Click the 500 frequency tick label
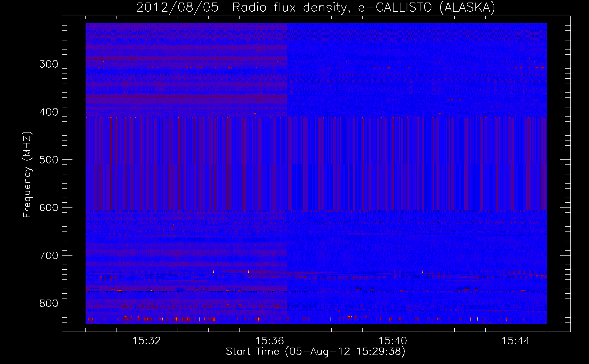This screenshot has height=364, width=589. 49,160
